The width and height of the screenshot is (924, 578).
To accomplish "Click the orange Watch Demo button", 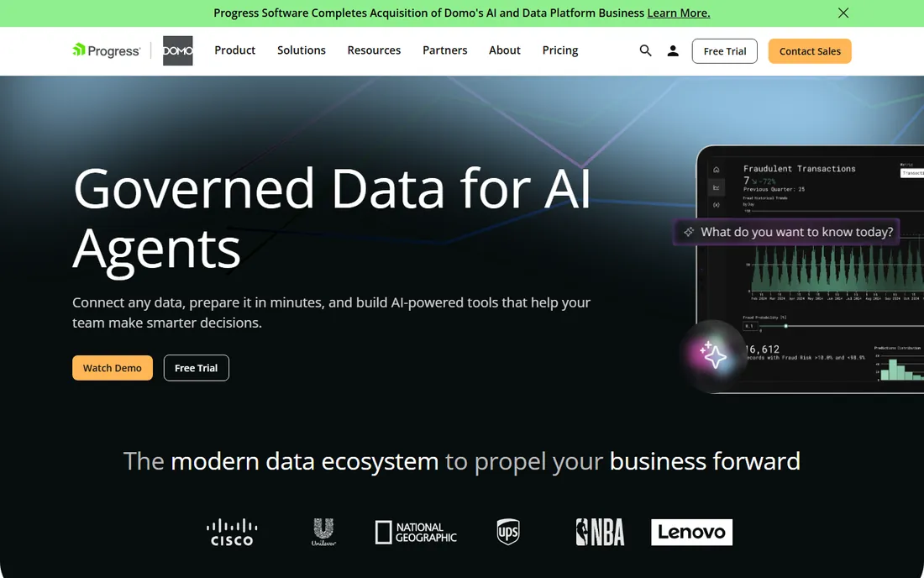I will [x=113, y=368].
